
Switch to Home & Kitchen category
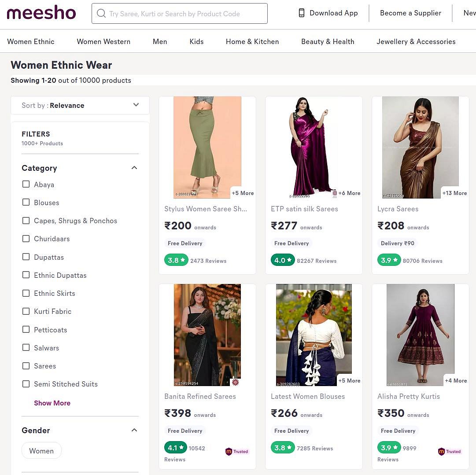[x=252, y=41]
